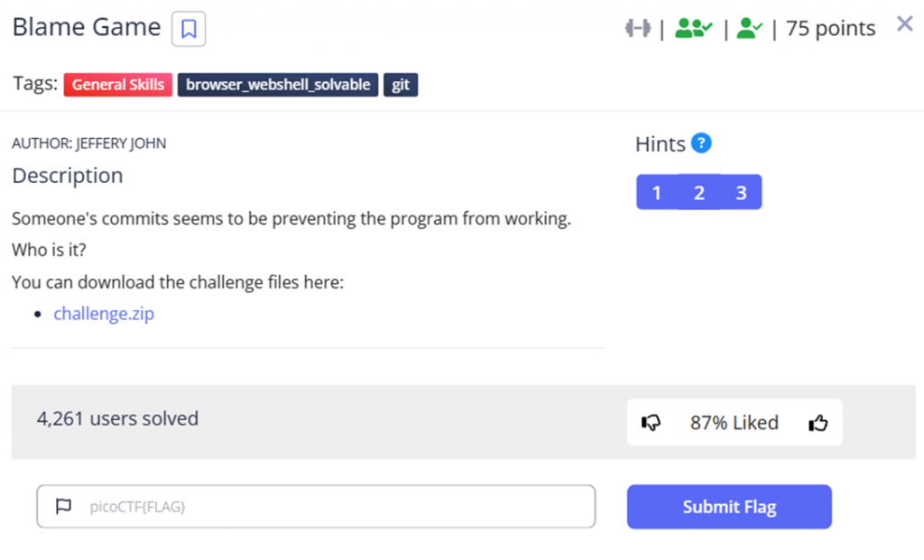Select the browser_webshell_solvable tag
Screen dimensions: 924x560
[278, 85]
